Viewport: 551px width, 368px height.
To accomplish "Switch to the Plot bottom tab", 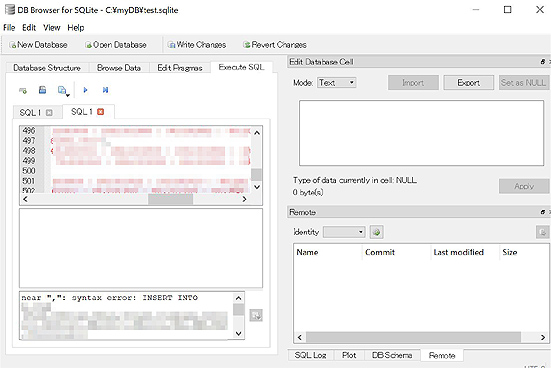I will (349, 355).
